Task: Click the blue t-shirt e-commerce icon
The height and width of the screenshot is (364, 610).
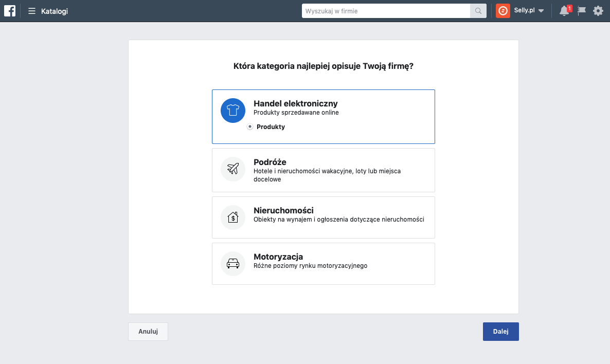Action: pos(233,111)
